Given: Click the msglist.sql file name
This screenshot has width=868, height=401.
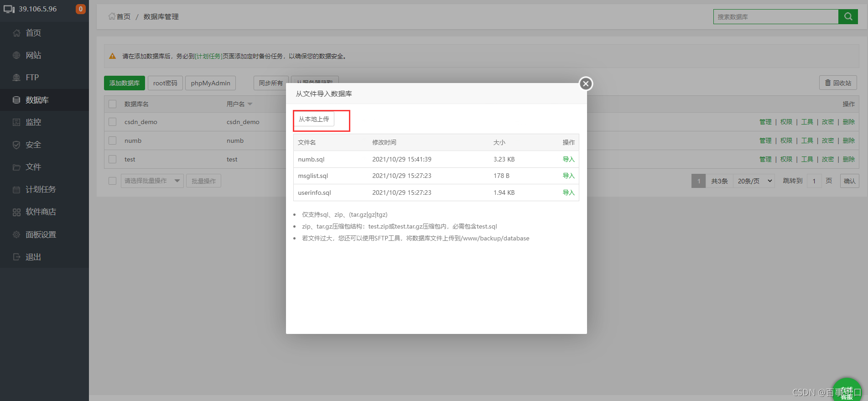Looking at the screenshot, I should (313, 176).
